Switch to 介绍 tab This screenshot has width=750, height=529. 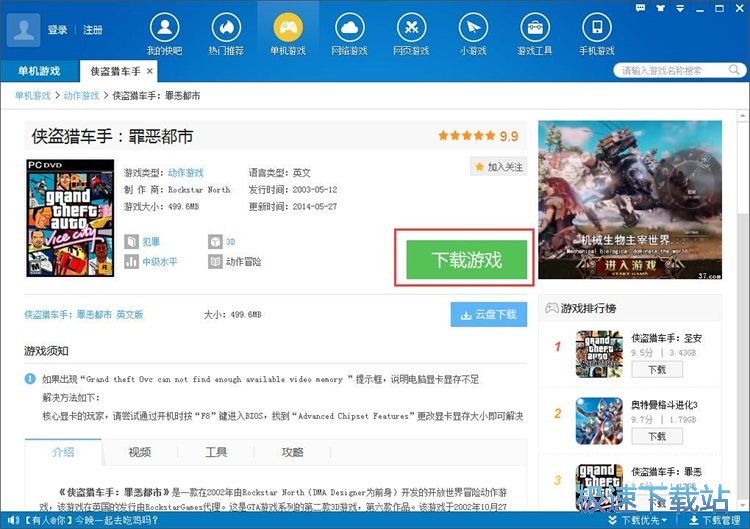click(x=63, y=452)
